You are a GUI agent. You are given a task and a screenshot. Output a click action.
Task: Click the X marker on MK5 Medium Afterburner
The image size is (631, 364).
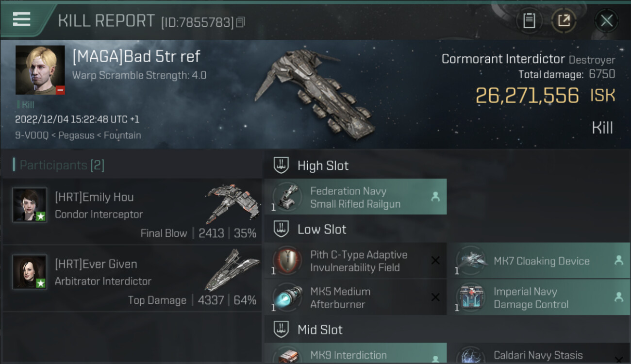coord(435,298)
